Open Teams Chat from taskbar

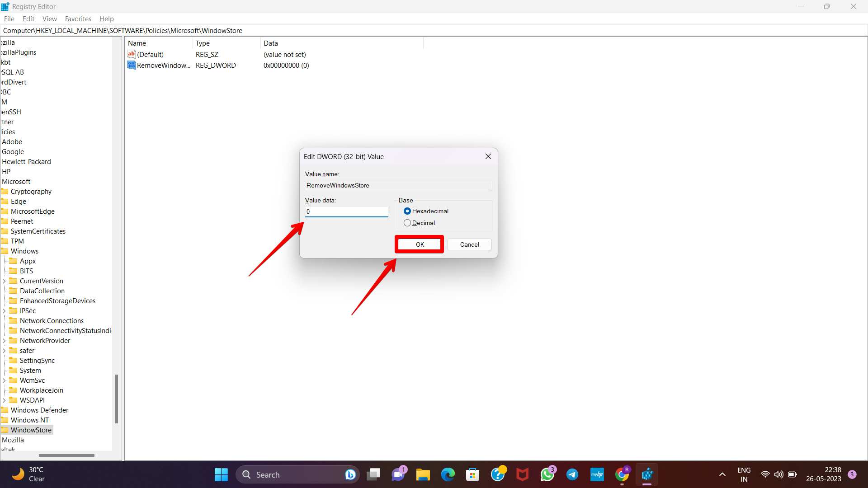tap(399, 474)
